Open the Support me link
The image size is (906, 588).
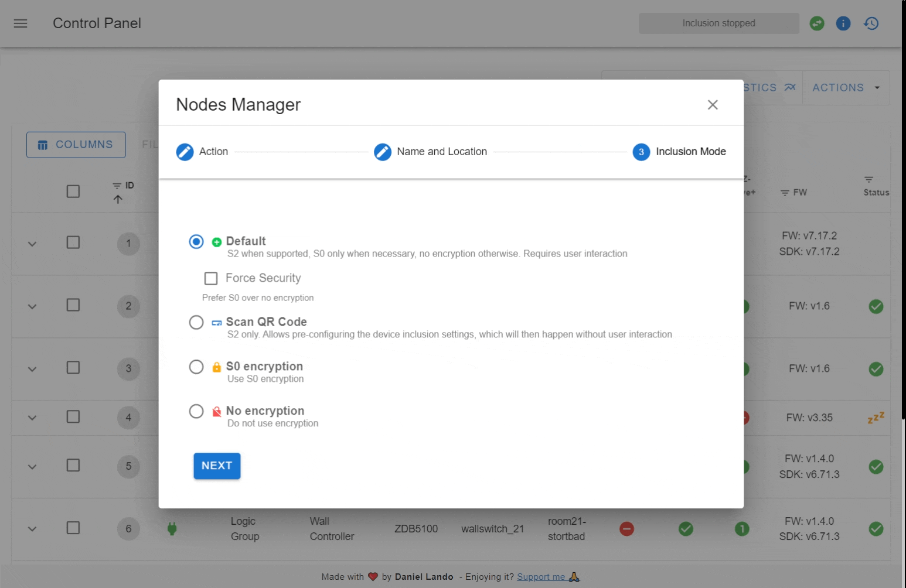[x=542, y=576]
